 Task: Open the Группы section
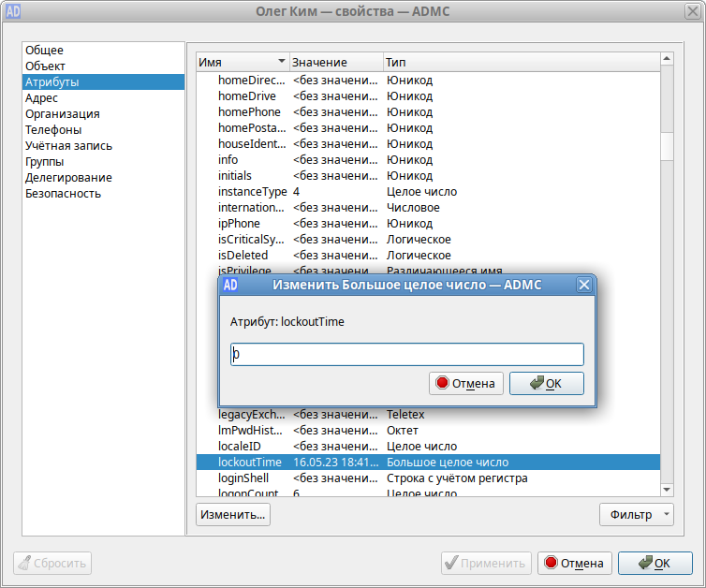[x=45, y=161]
